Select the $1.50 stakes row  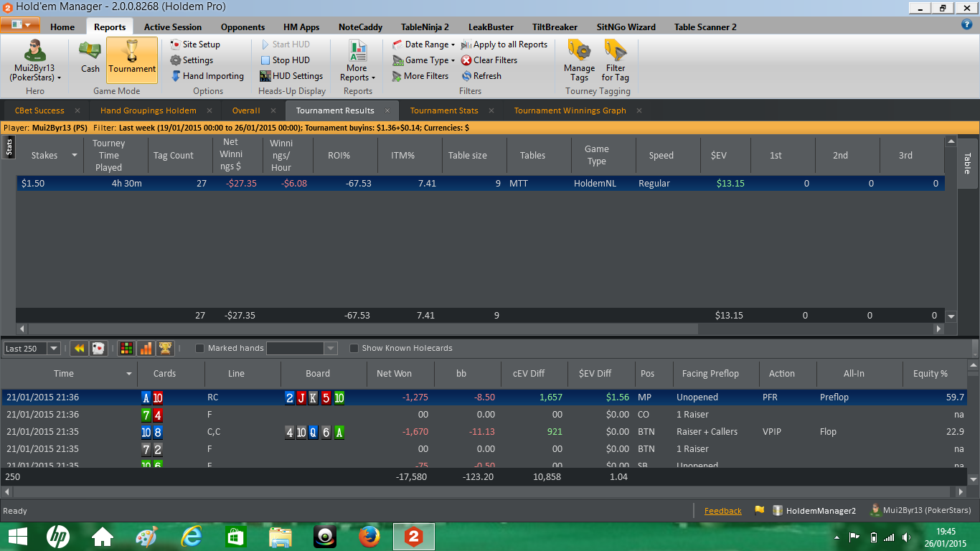click(x=480, y=184)
